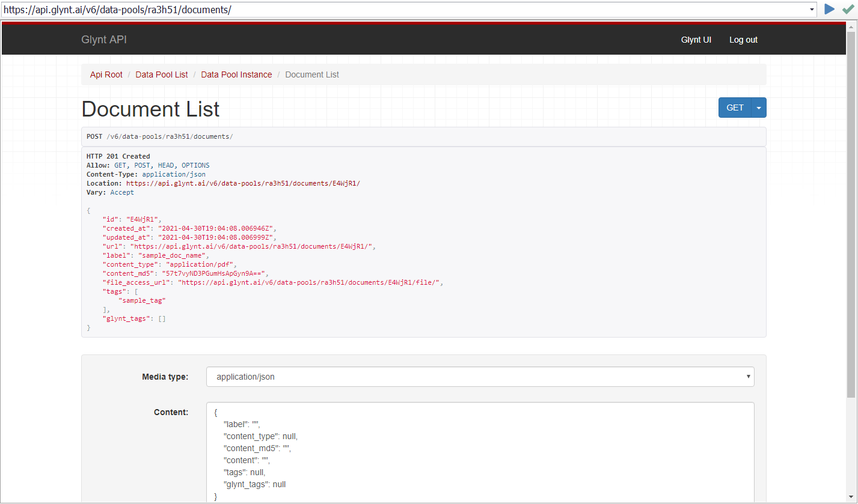Image resolution: width=858 pixels, height=504 pixels.
Task: Click into the URL address field
Action: [x=403, y=10]
